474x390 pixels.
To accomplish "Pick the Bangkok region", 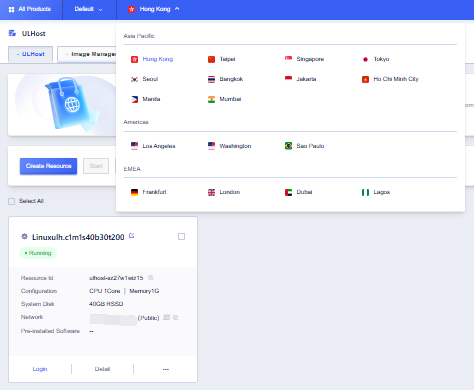I will (231, 79).
